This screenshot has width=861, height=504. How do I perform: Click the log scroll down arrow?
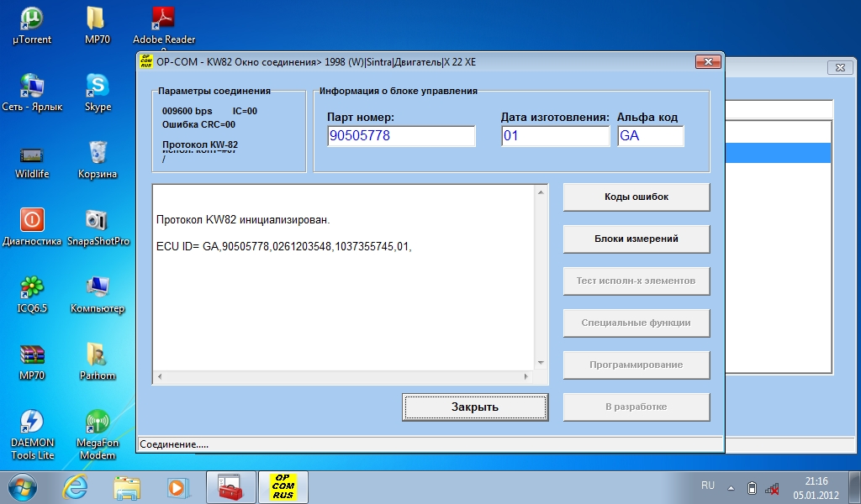(x=541, y=363)
